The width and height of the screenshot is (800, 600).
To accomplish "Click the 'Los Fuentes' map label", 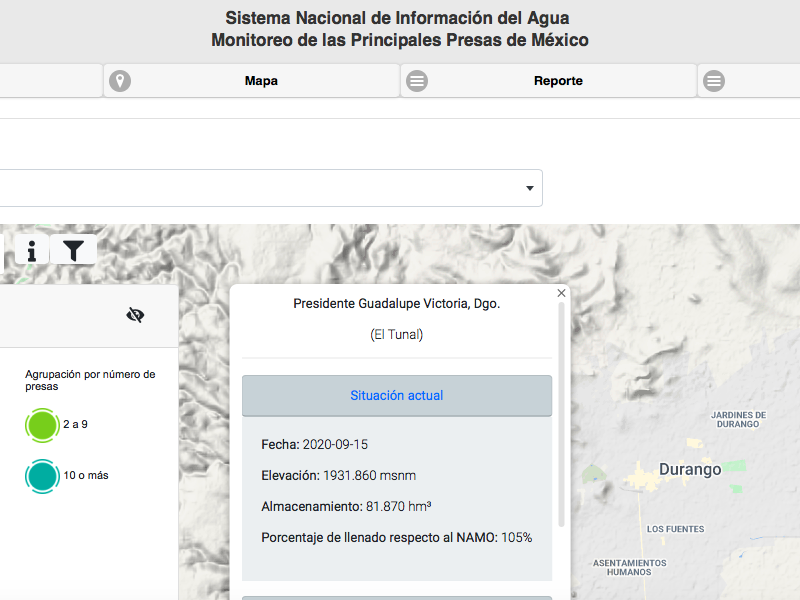I will click(675, 529).
